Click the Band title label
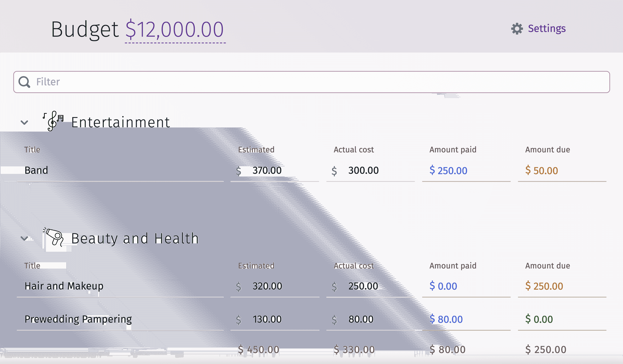Viewport: 623px width, 364px height. tap(36, 169)
